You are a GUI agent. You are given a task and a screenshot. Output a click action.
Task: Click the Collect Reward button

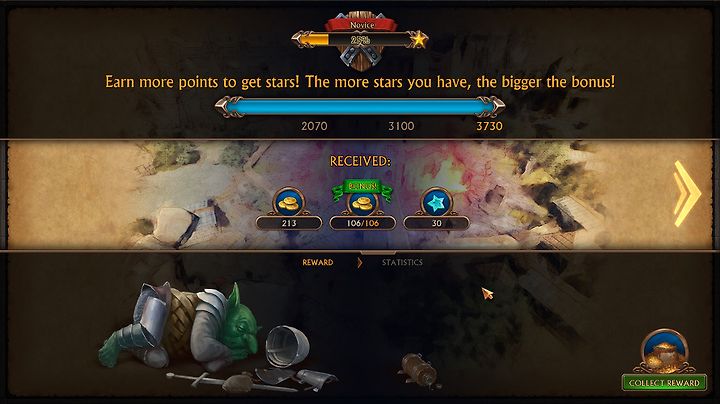click(664, 382)
